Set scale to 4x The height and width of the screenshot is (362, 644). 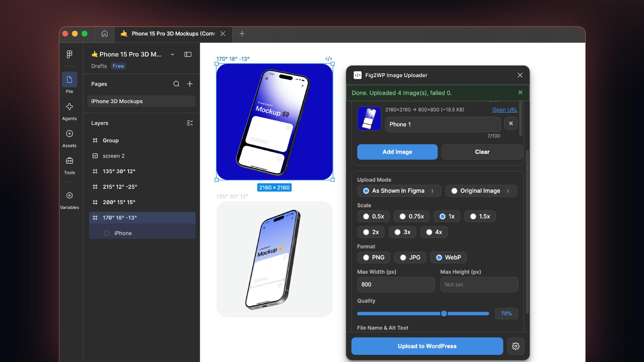coord(434,232)
